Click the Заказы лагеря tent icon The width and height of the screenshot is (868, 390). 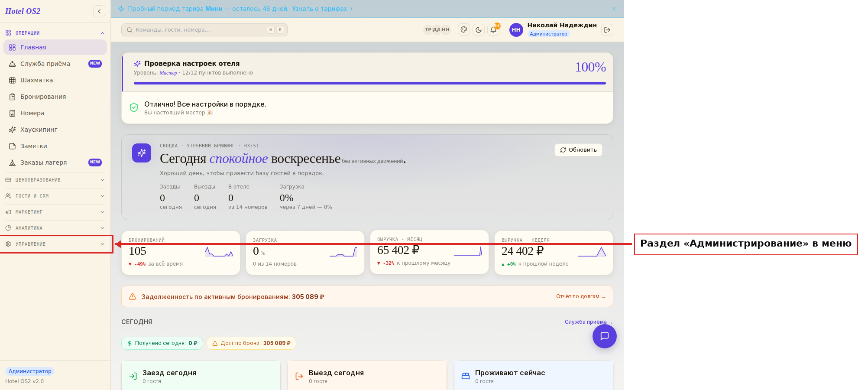(13, 162)
